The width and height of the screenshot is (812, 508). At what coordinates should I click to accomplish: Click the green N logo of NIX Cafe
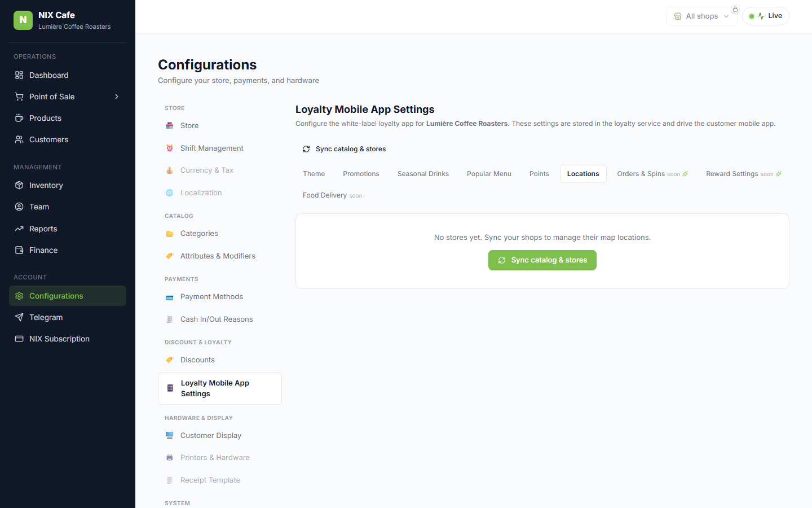coord(23,20)
